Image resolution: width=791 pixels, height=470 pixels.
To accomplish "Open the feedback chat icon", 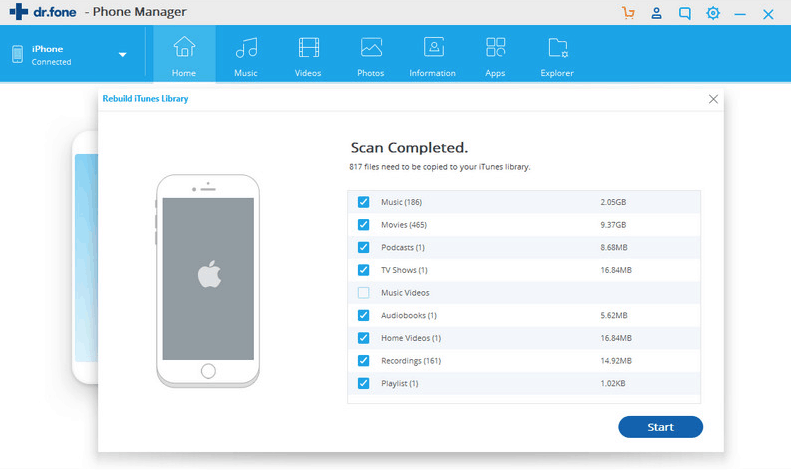I will (x=685, y=13).
